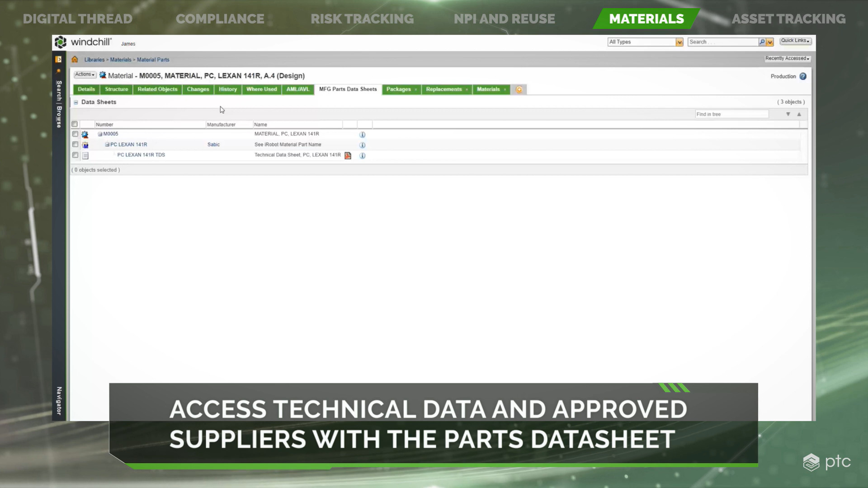Image resolution: width=868 pixels, height=488 pixels.
Task: Click the James user name
Action: pos(128,44)
